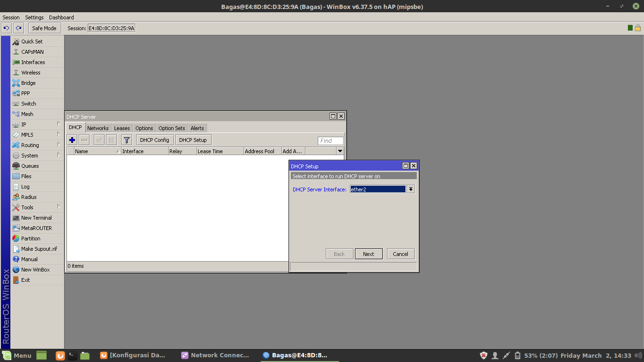Image resolution: width=644 pixels, height=362 pixels.
Task: Open the Log window
Action: click(37, 187)
